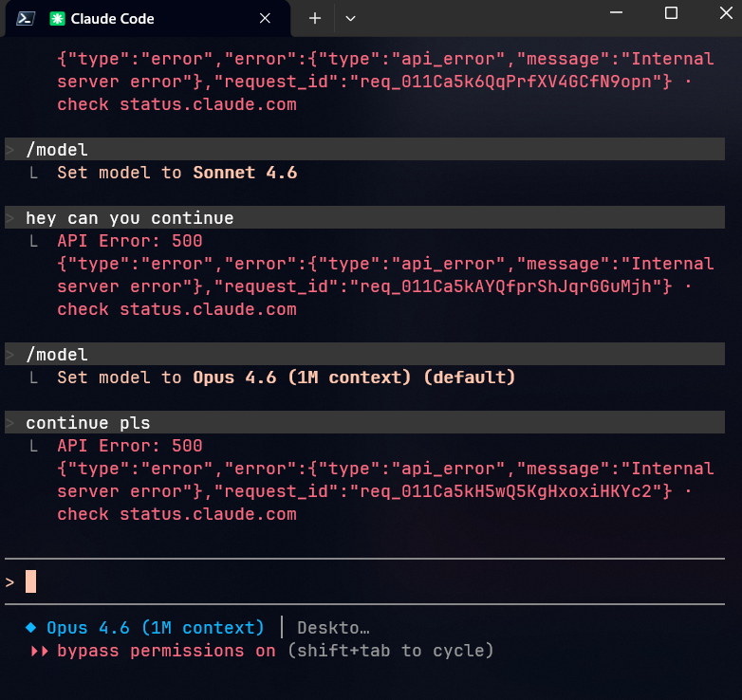The width and height of the screenshot is (742, 700).
Task: Open a new terminal tab
Action: 315,18
